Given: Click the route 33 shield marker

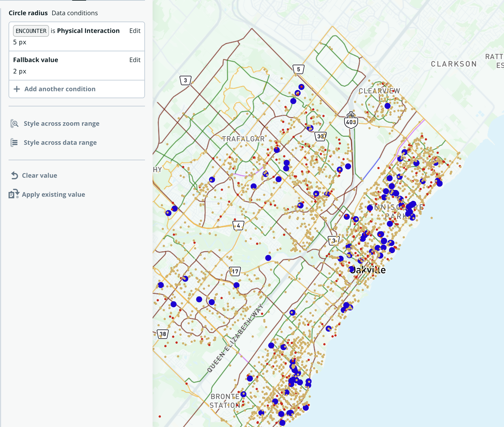Looking at the screenshot, I should point(321,137).
